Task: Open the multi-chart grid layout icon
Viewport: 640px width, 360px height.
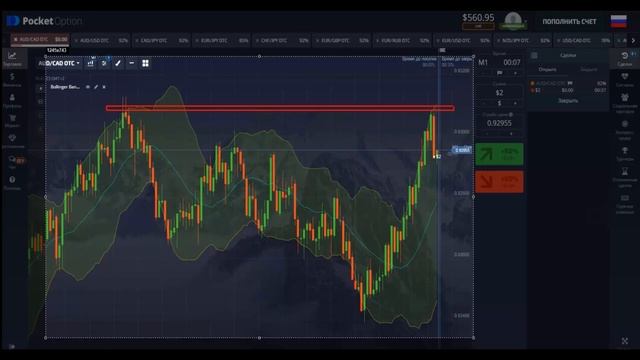Action: (145, 63)
